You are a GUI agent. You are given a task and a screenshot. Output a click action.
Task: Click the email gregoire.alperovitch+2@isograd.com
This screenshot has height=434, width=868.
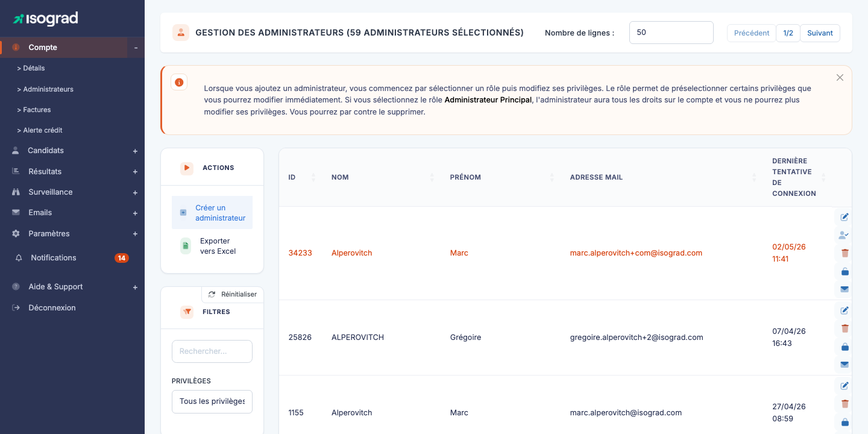pos(637,338)
